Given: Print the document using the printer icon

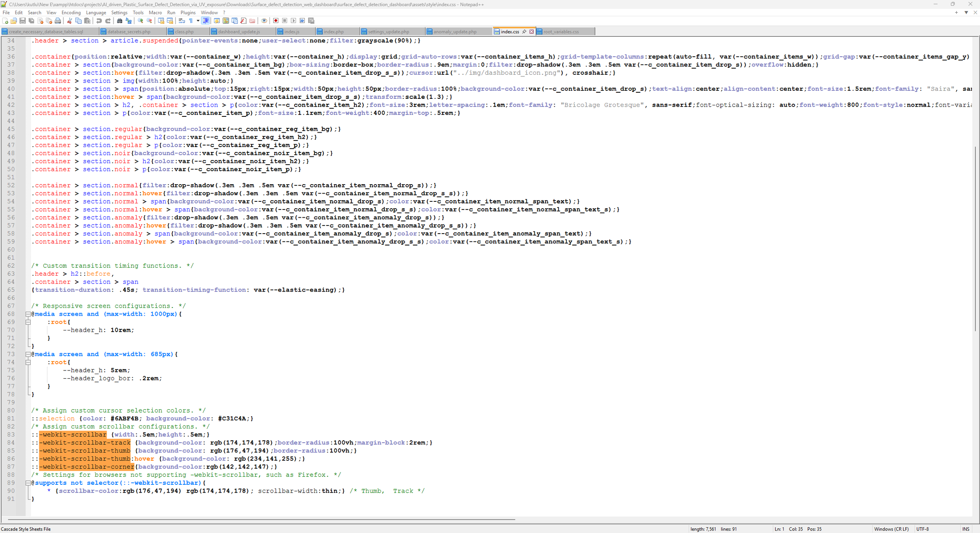Looking at the screenshot, I should [58, 21].
